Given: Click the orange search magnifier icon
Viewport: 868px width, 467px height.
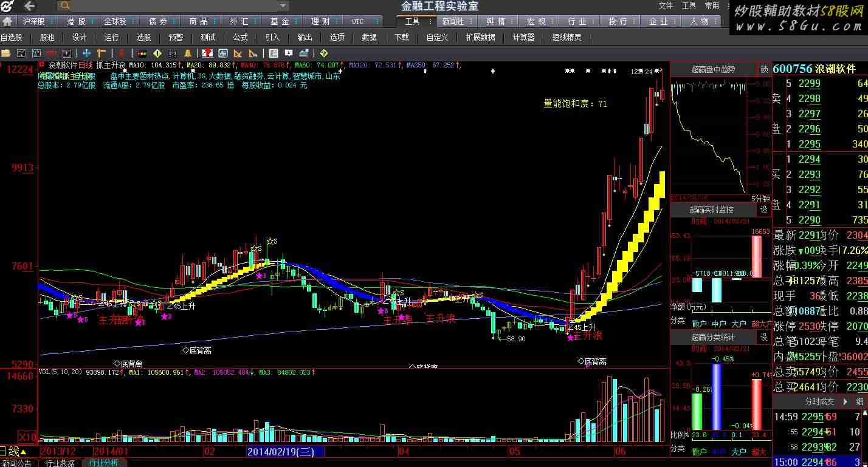Looking at the screenshot, I should coord(65,6).
